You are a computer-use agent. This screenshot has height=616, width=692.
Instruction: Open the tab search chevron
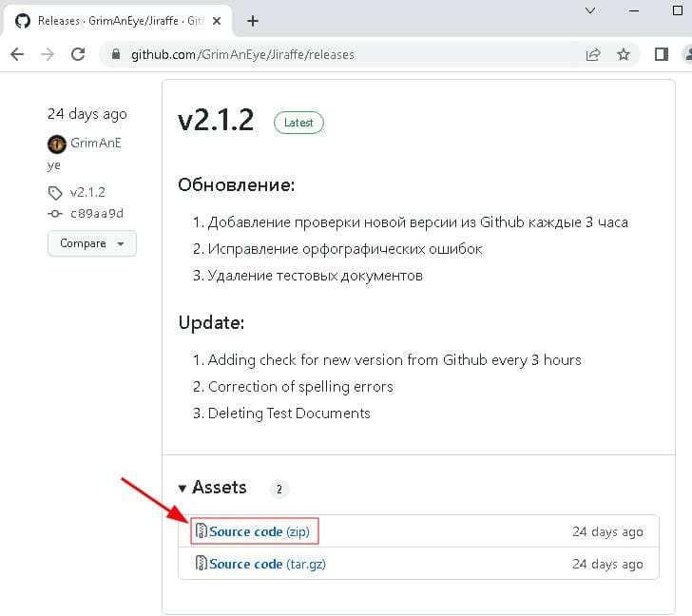pyautogui.click(x=590, y=10)
